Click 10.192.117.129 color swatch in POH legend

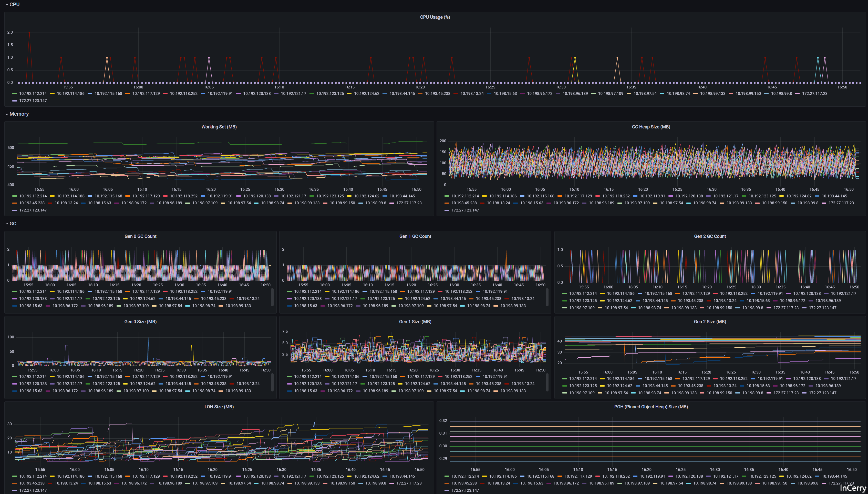(x=560, y=476)
